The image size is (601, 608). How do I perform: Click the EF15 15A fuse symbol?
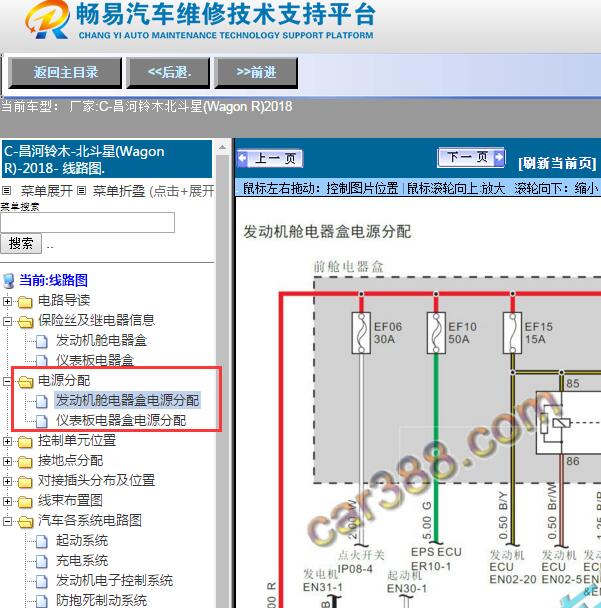pos(512,333)
